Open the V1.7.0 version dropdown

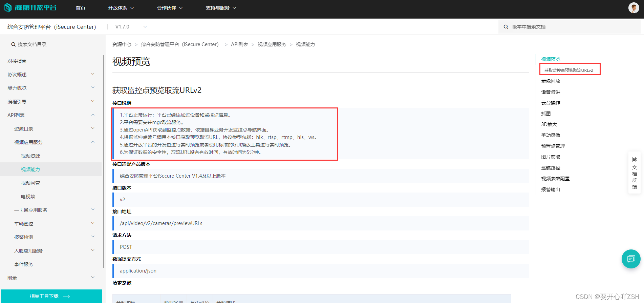coord(131,27)
